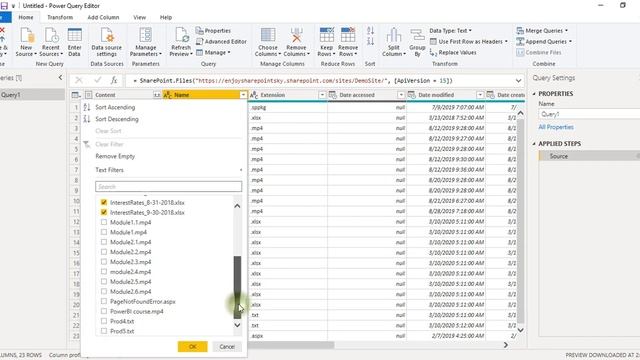Click filter list scrollbar thumb
Image resolution: width=640 pixels, height=360 pixels.
pyautogui.click(x=237, y=287)
